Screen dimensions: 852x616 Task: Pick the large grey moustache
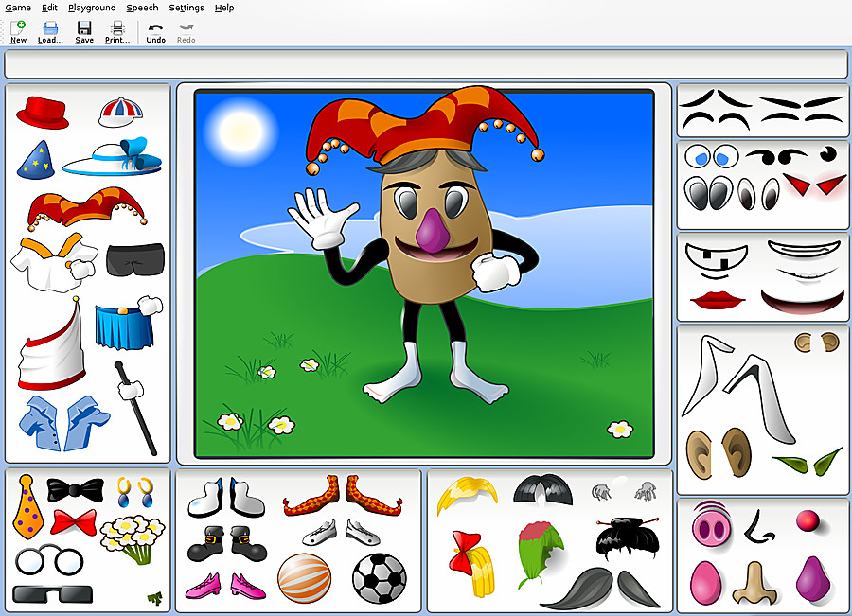pos(600,589)
